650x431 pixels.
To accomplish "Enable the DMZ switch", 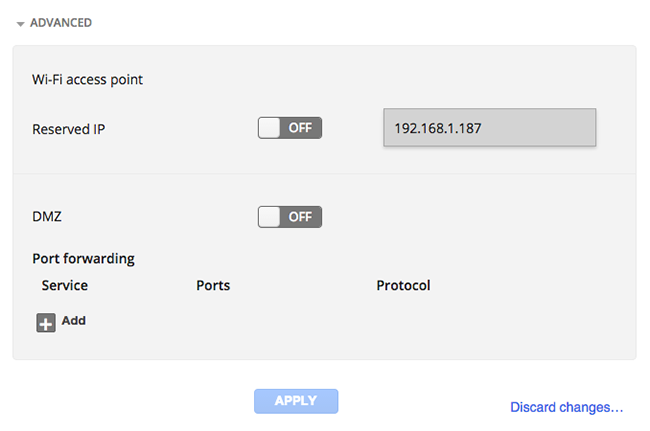I will 290,217.
